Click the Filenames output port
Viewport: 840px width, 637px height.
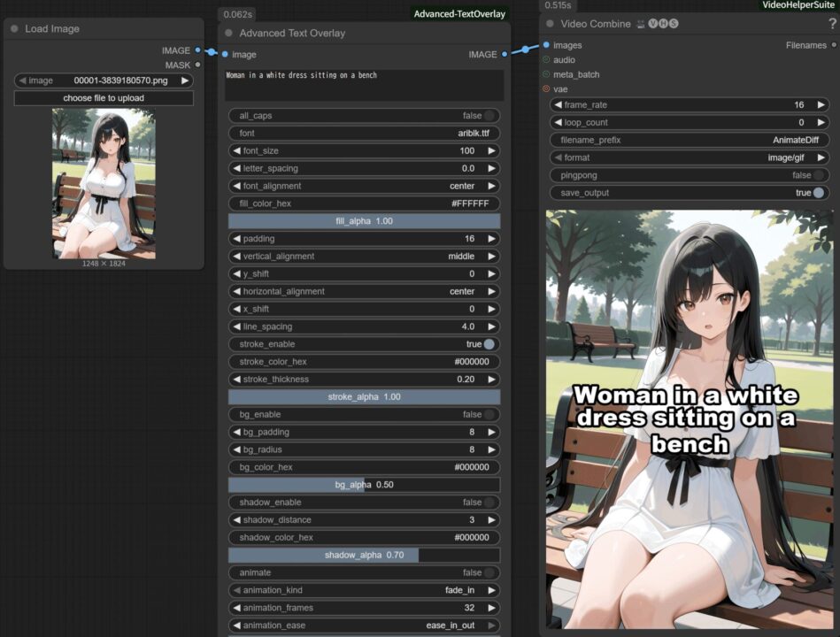pyautogui.click(x=834, y=45)
